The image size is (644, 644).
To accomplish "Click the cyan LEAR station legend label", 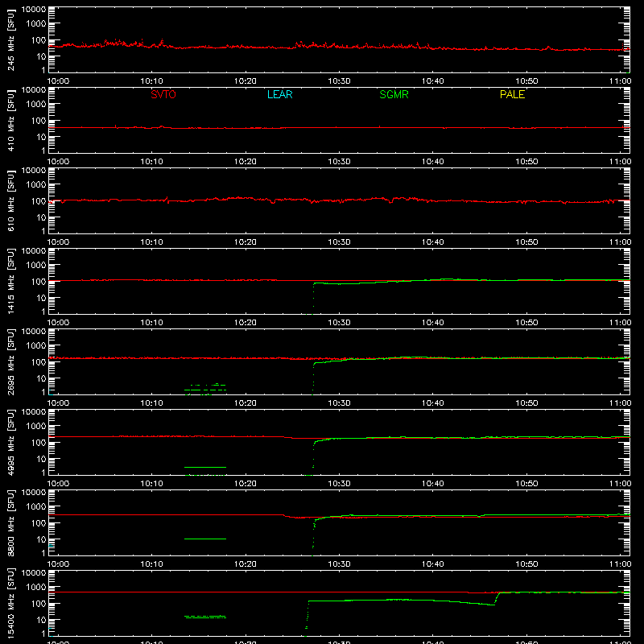I will pos(279,94).
